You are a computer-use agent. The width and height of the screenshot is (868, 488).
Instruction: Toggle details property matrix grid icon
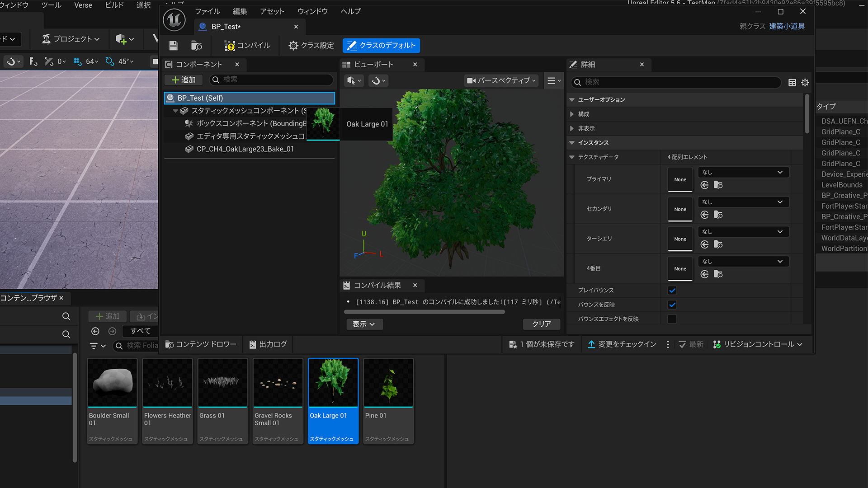[x=792, y=82]
